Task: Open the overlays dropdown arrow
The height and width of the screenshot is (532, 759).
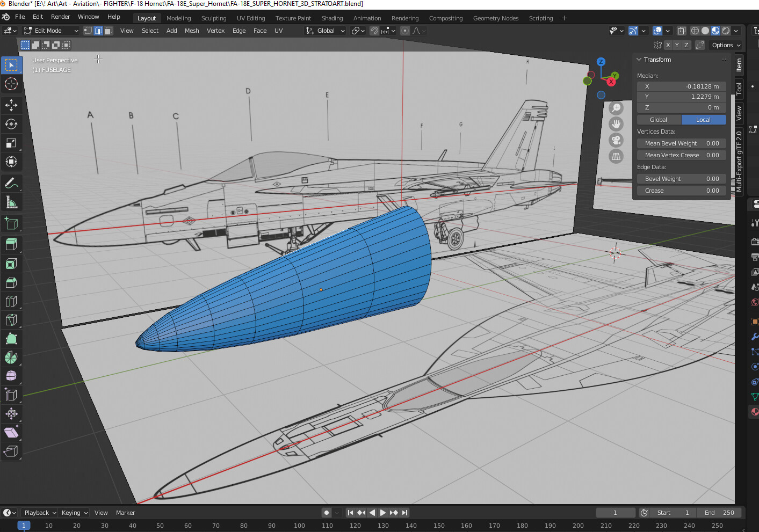Action: point(668,31)
